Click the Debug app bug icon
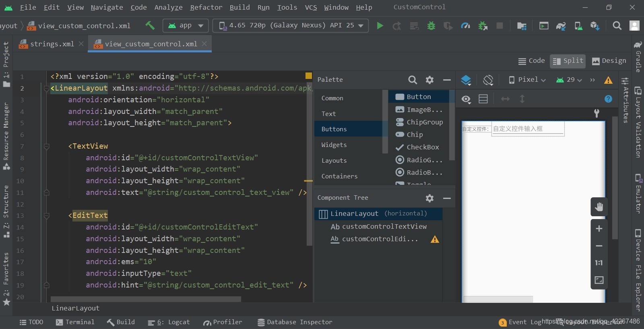The width and height of the screenshot is (644, 329). [x=431, y=26]
